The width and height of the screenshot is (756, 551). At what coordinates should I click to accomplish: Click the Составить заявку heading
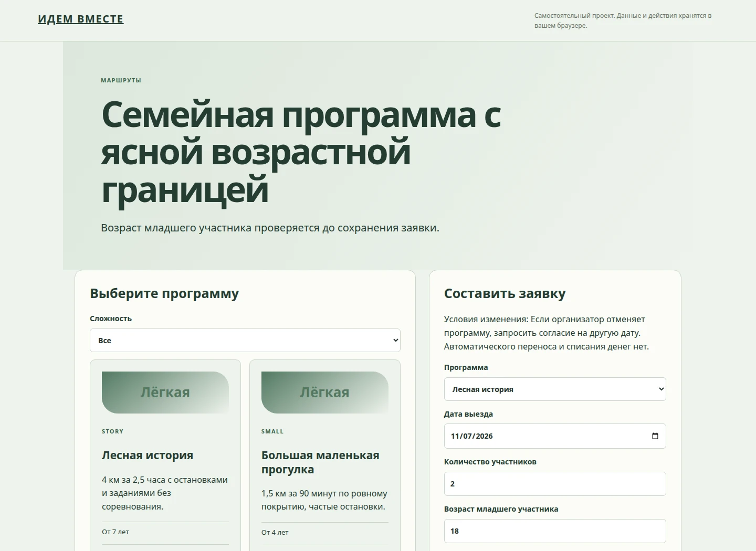point(505,293)
